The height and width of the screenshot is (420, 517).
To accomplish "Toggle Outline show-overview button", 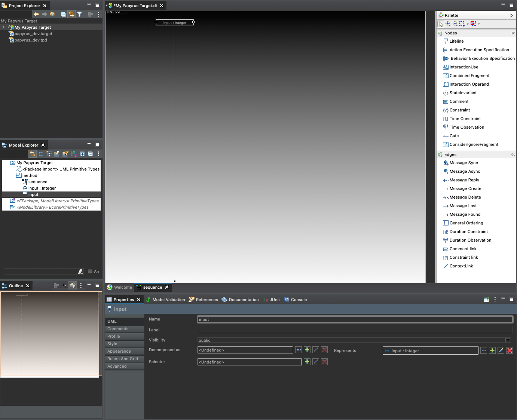I will [73, 285].
